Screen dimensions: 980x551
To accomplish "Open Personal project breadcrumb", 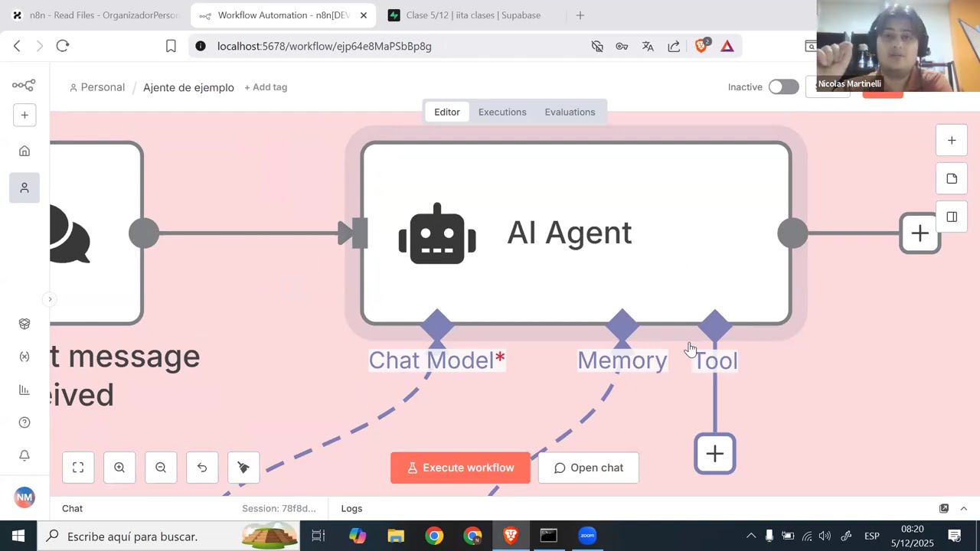I will (97, 87).
